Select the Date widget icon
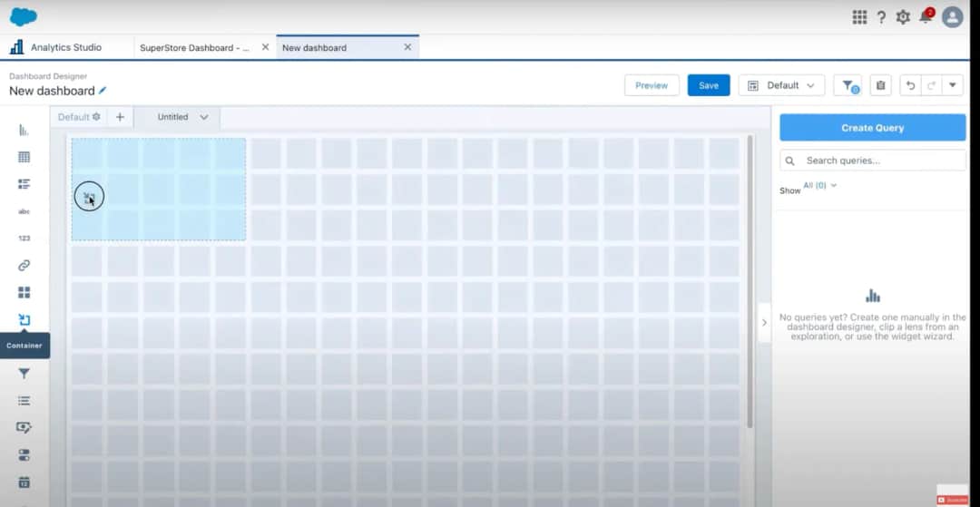Screen dimensions: 980x507 tap(24, 482)
